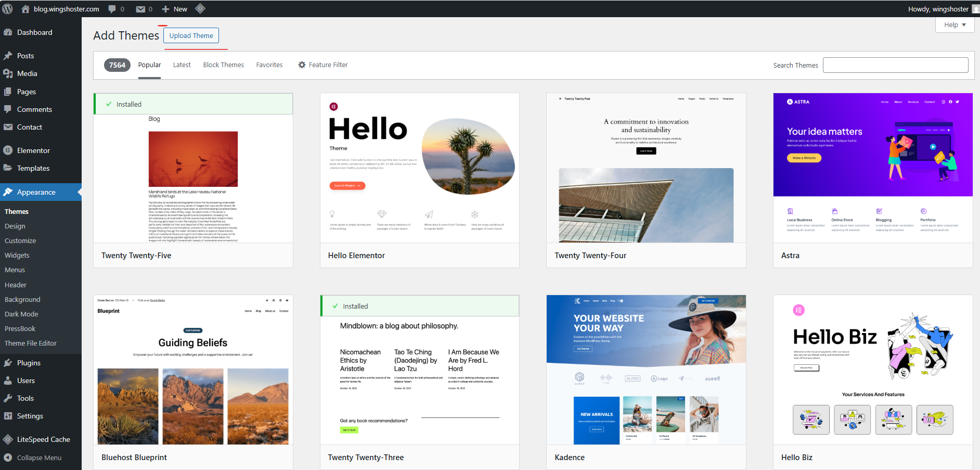Switch to the Block Themes tab
Image resolution: width=980 pixels, height=470 pixels.
223,65
